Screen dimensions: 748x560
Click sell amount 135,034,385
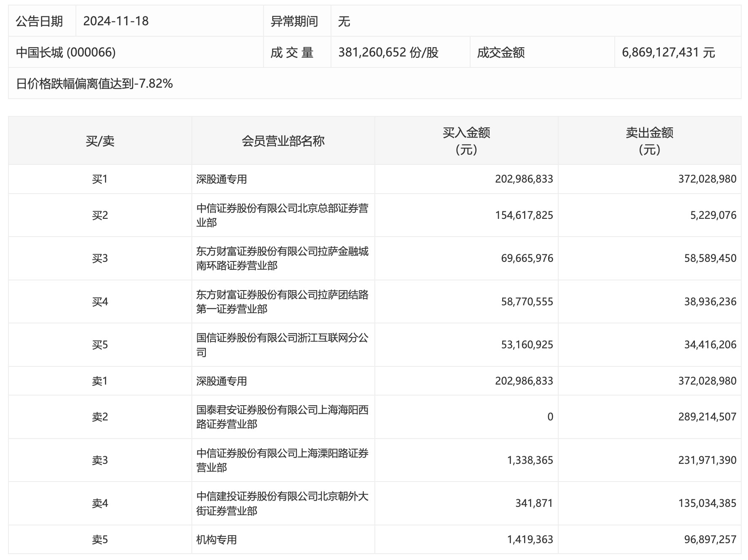(708, 503)
